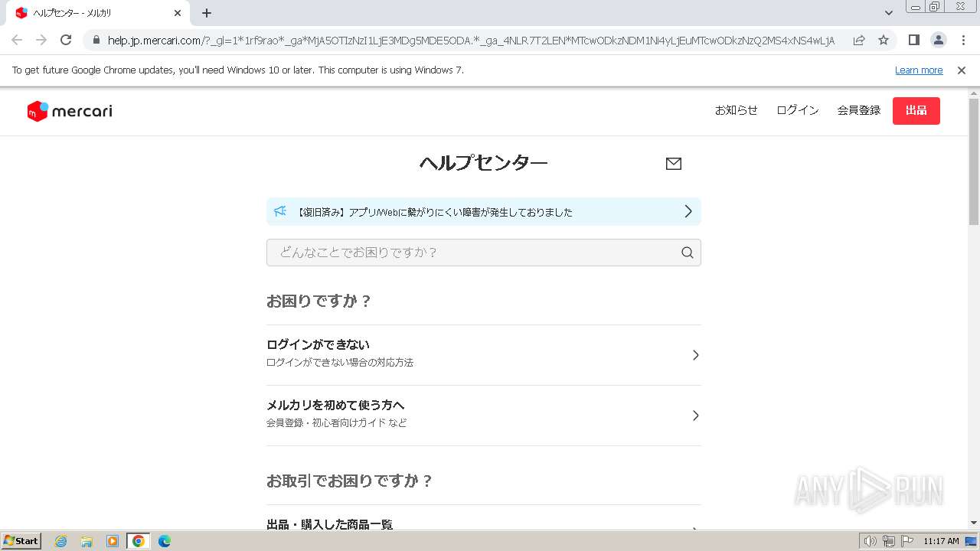Open お知らせ in header menu
This screenshot has width=980, height=551.
point(737,110)
